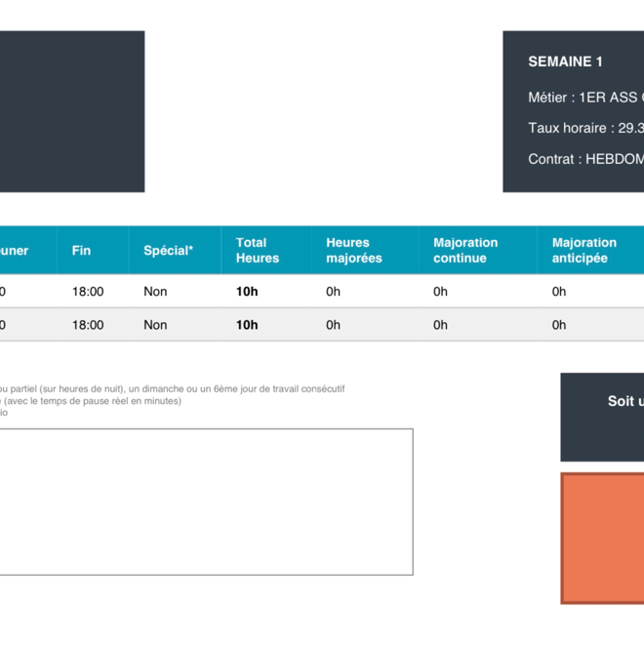644x648 pixels.
Task: Click second row's "Non" special value
Action: [155, 325]
